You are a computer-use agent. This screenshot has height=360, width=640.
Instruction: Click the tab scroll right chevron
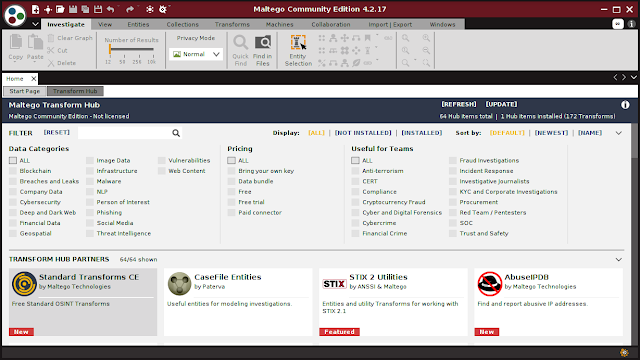(x=624, y=77)
